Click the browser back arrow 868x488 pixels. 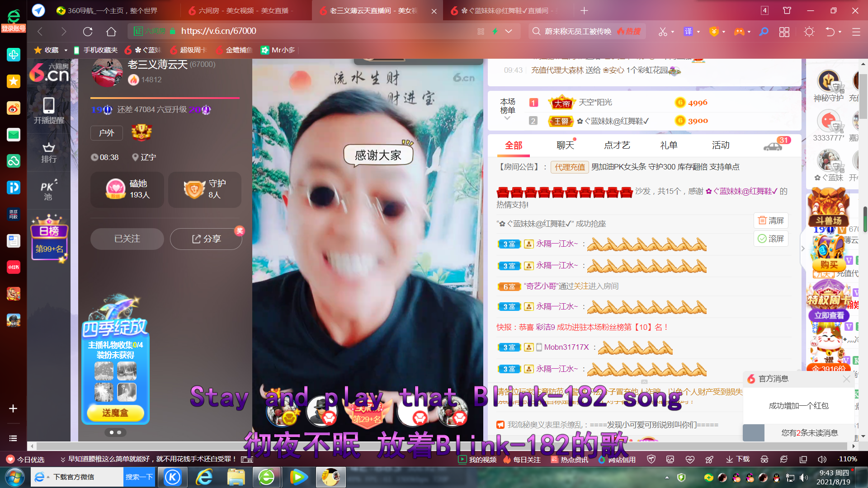[x=40, y=31]
